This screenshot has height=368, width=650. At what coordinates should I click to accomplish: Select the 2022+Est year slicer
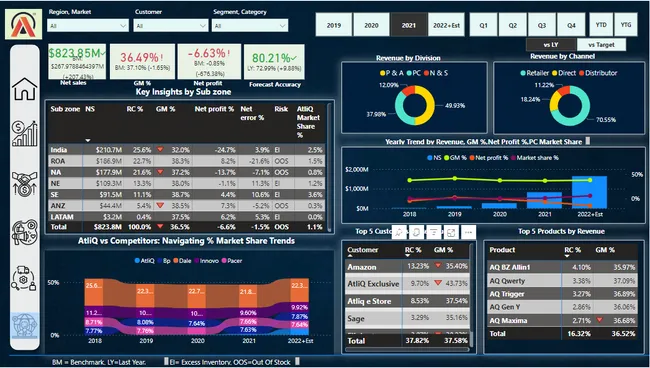coord(446,25)
